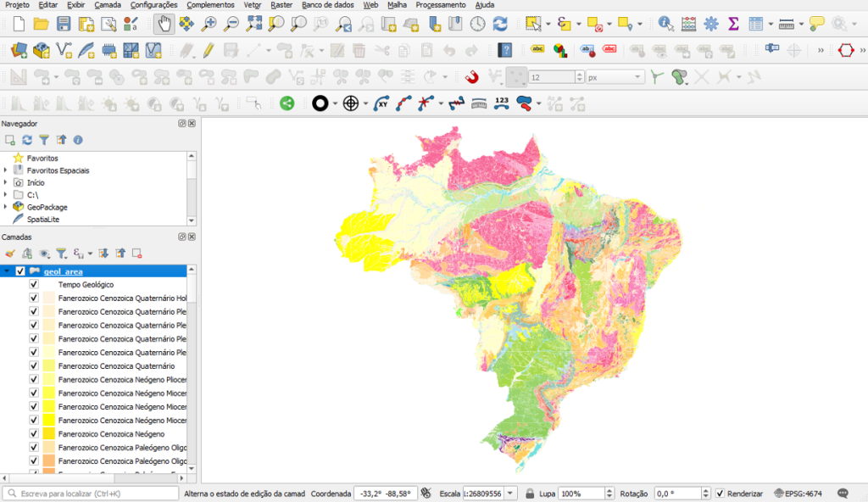Open the Vetor menu
The image size is (868, 502).
(252, 5)
